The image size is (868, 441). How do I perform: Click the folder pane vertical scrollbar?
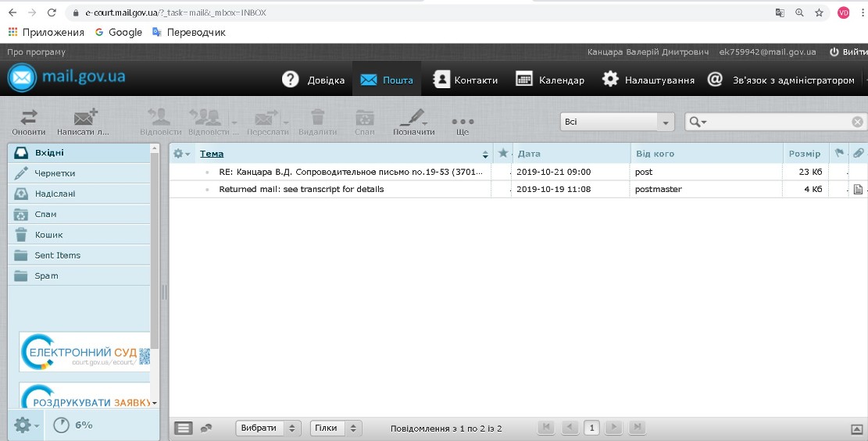click(155, 249)
